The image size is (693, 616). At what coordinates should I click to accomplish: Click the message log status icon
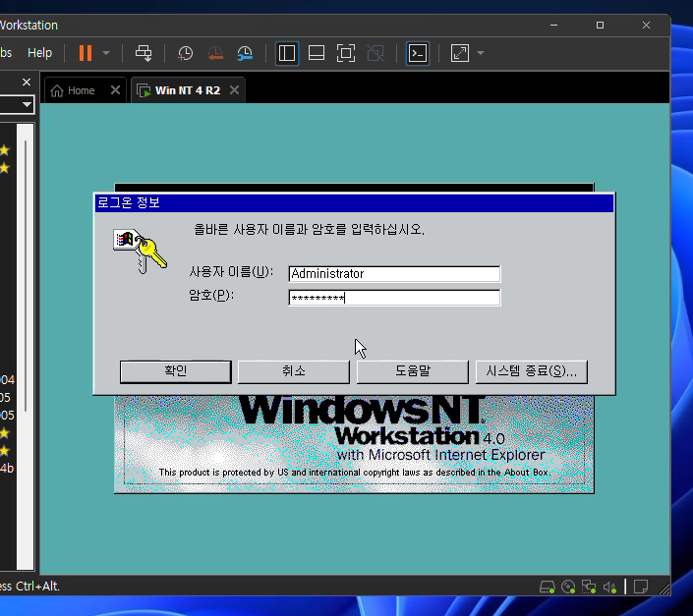tap(640, 587)
